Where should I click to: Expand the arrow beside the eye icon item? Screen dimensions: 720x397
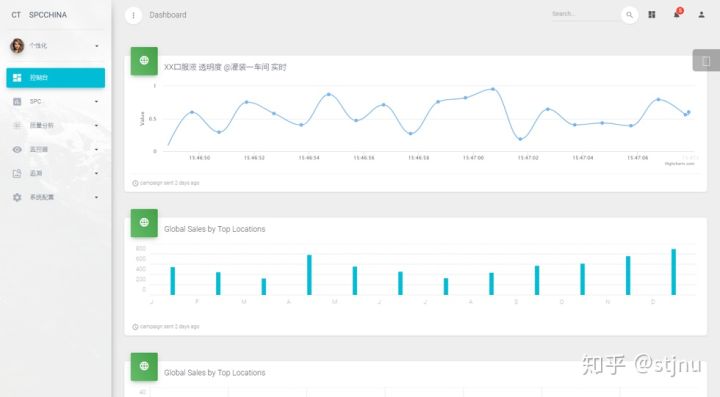tap(96, 149)
